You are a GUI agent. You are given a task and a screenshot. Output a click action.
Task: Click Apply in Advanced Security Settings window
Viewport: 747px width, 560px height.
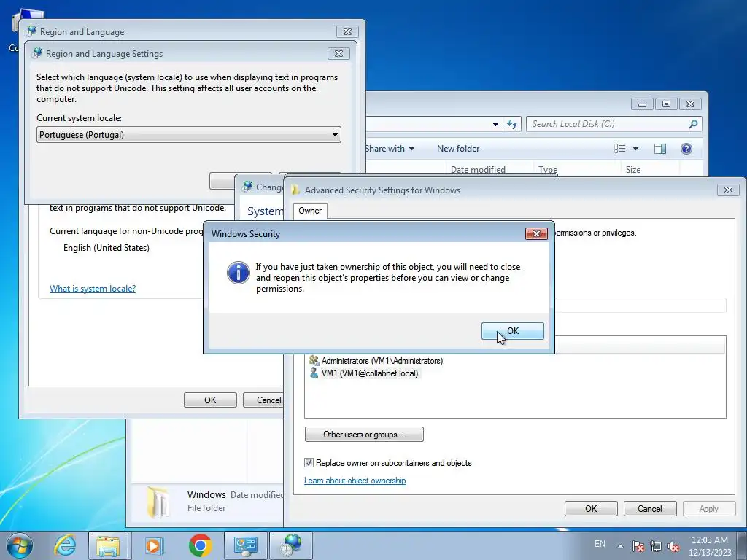click(x=708, y=508)
